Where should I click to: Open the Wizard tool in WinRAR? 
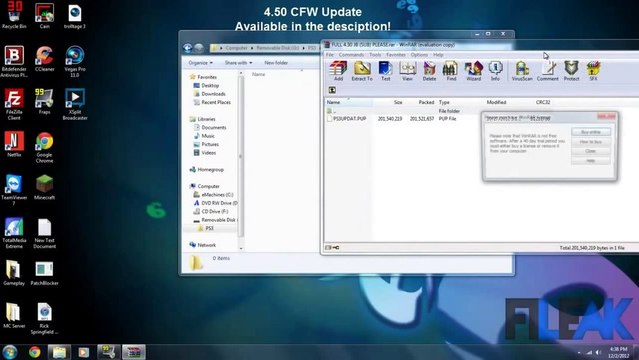tap(473, 71)
